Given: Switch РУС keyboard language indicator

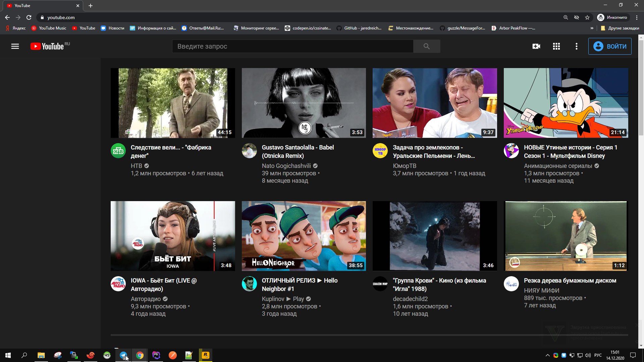Looking at the screenshot, I should [x=598, y=355].
